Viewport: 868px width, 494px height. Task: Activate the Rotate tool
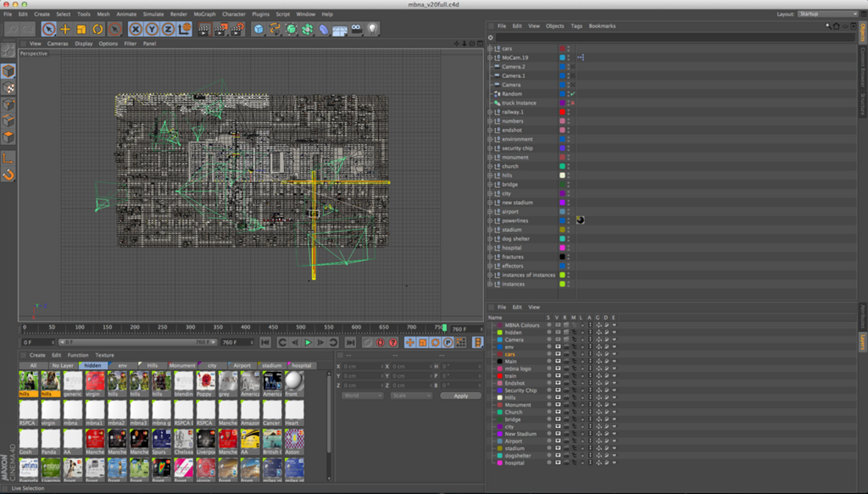pyautogui.click(x=97, y=29)
